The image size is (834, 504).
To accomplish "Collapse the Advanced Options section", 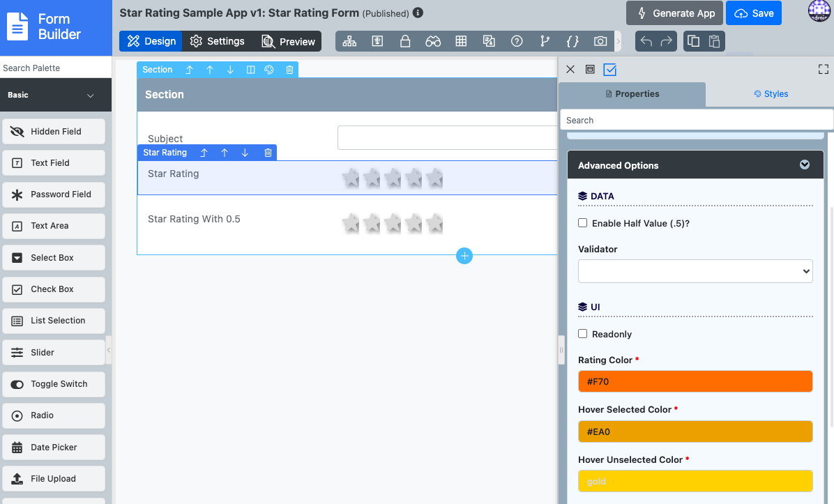I will [805, 165].
